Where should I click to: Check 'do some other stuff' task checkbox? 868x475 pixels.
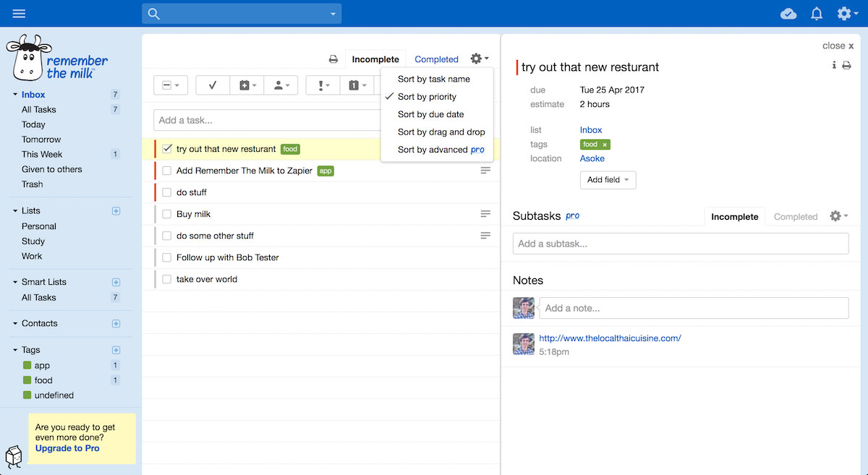(x=167, y=236)
